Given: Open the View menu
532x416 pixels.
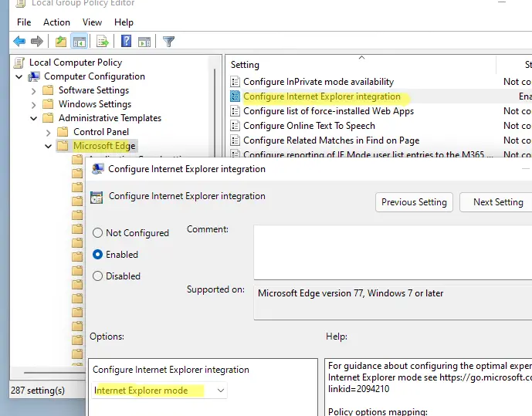Looking at the screenshot, I should pyautogui.click(x=92, y=22).
